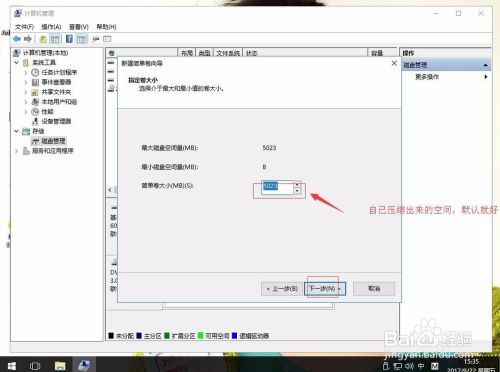Click the 指定卷大小 heading text
The image size is (500, 372).
point(143,80)
